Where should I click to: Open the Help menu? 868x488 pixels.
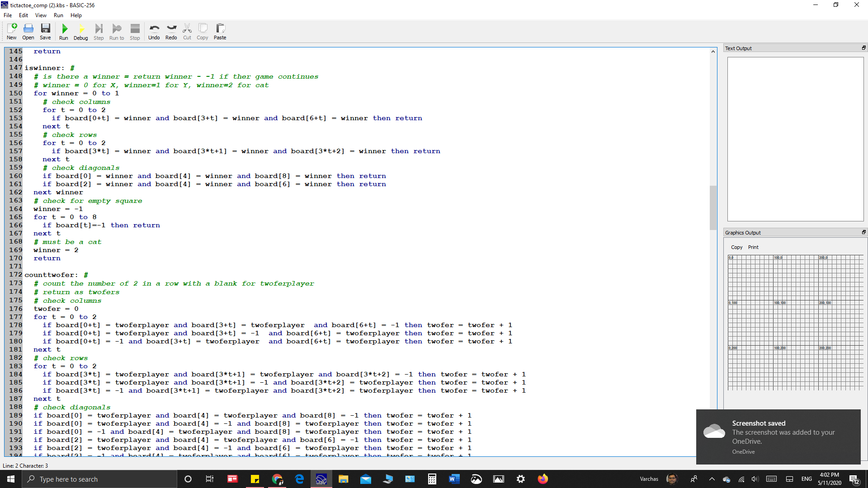coord(76,15)
